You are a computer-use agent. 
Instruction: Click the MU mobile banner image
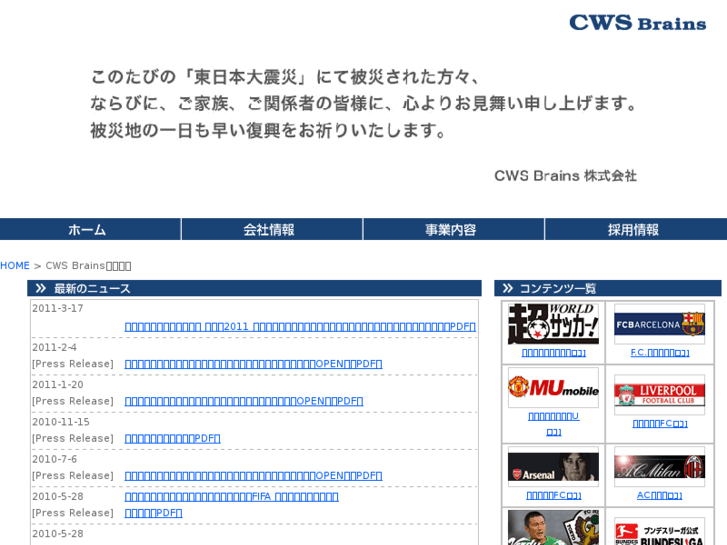pyautogui.click(x=553, y=387)
